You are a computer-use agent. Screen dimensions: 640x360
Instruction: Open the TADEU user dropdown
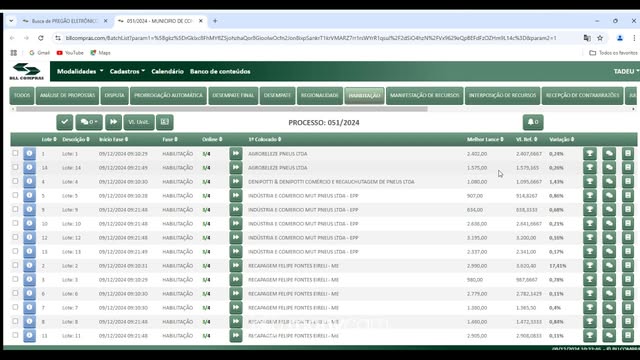pyautogui.click(x=626, y=71)
